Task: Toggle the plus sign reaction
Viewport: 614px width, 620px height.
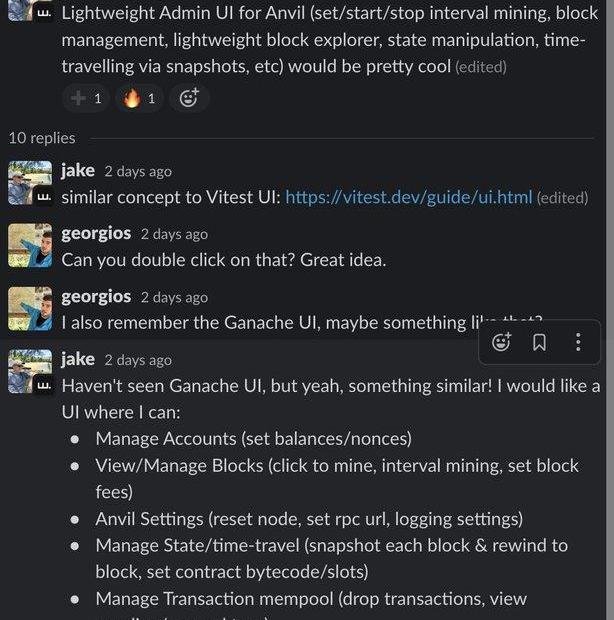Action: (87, 98)
